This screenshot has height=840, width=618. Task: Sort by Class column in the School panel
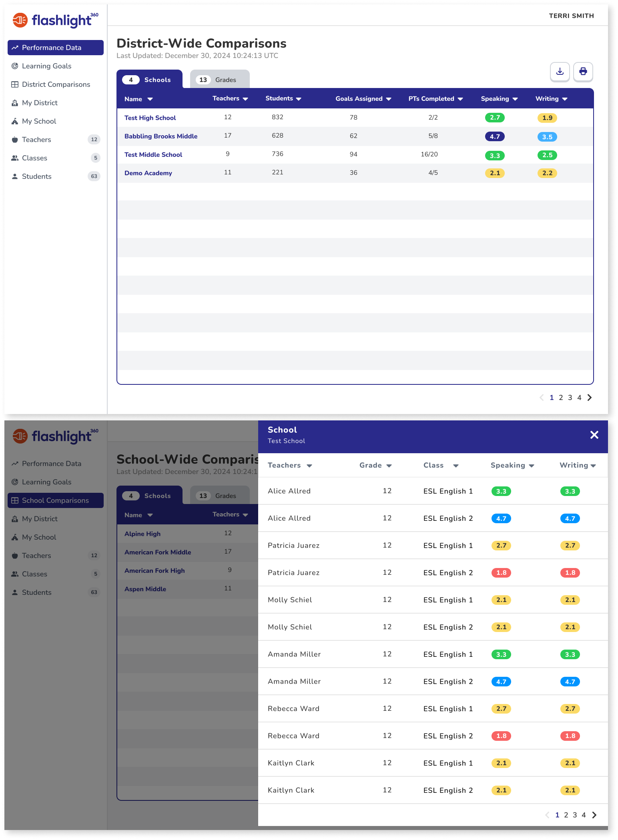pyautogui.click(x=441, y=465)
